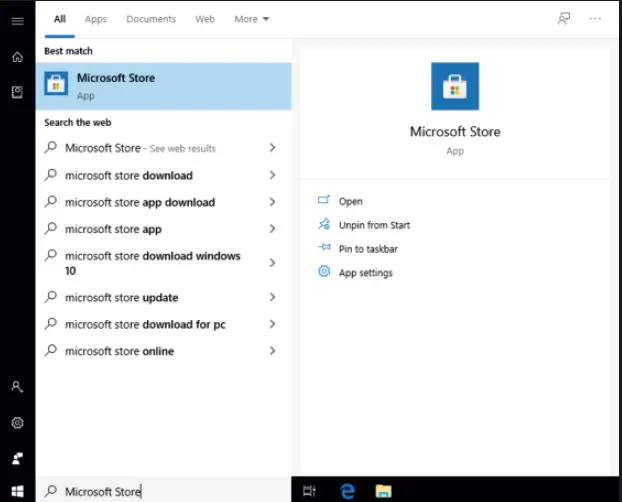Click the feedback icon at top right
Screen dimensions: 622x502
tap(564, 19)
